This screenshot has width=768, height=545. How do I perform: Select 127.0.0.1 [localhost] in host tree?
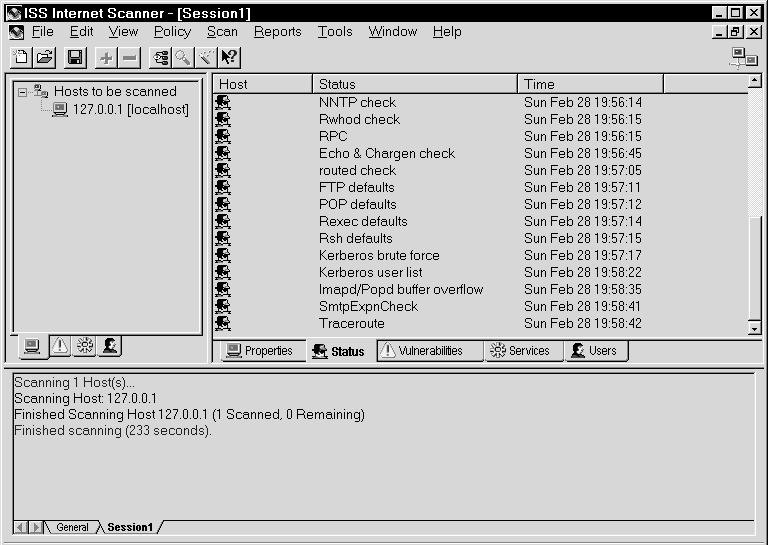click(x=130, y=109)
